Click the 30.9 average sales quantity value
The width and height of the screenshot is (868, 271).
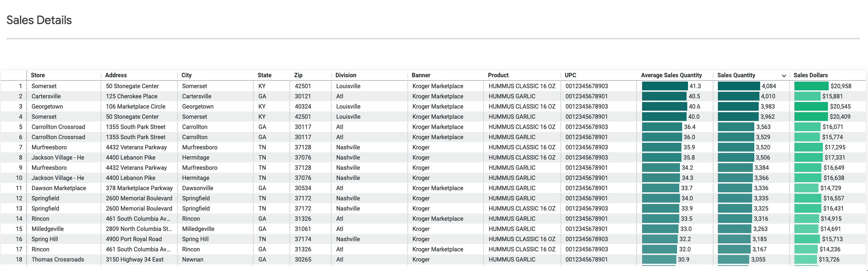tap(684, 259)
